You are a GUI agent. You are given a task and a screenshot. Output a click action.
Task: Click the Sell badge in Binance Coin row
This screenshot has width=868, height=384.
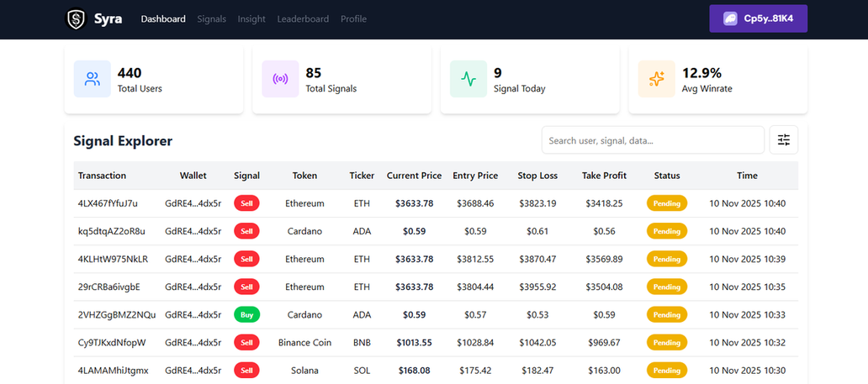246,343
